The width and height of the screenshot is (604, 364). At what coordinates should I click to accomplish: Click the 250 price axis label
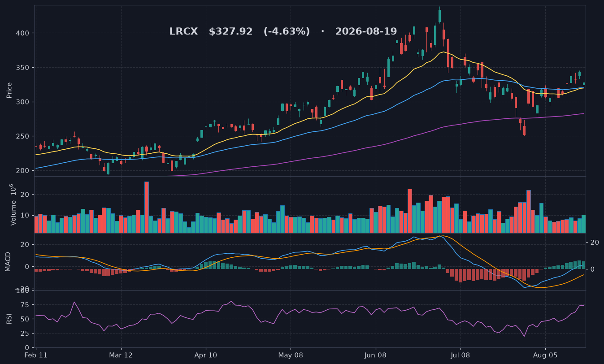coord(23,136)
